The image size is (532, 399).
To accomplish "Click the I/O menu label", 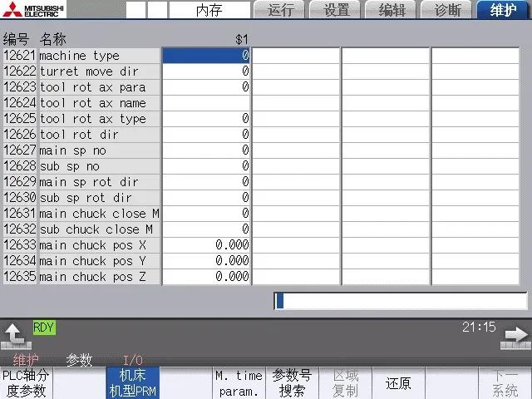I will tap(133, 360).
